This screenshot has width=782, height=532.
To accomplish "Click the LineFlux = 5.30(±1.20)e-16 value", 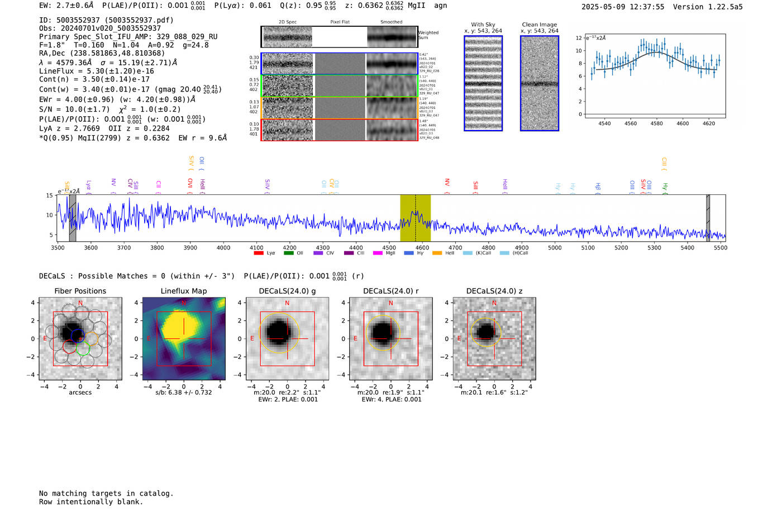I will (x=97, y=71).
